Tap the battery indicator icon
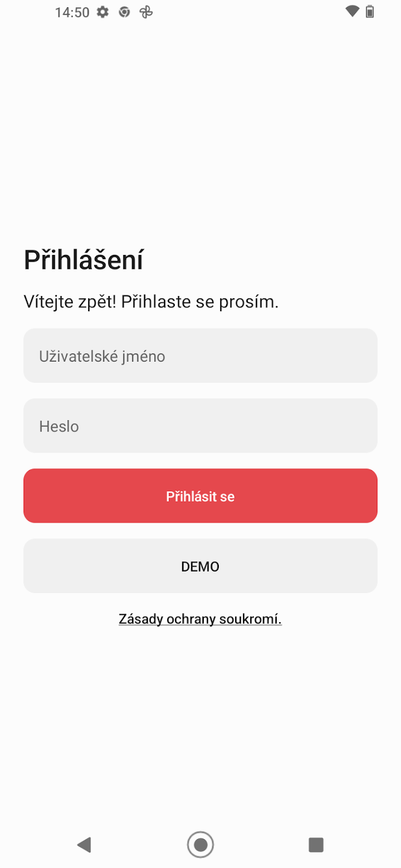401x868 pixels. point(370,11)
